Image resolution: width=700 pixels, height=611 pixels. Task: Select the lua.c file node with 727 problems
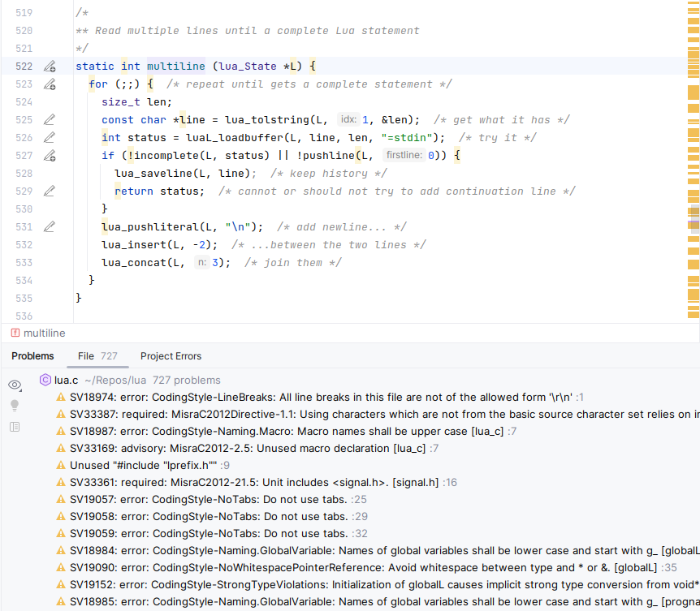tap(130, 380)
